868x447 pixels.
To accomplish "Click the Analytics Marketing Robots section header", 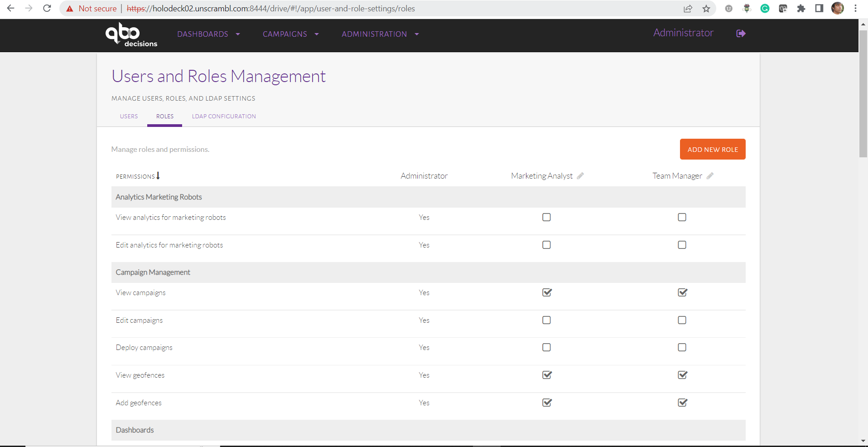I will click(428, 197).
